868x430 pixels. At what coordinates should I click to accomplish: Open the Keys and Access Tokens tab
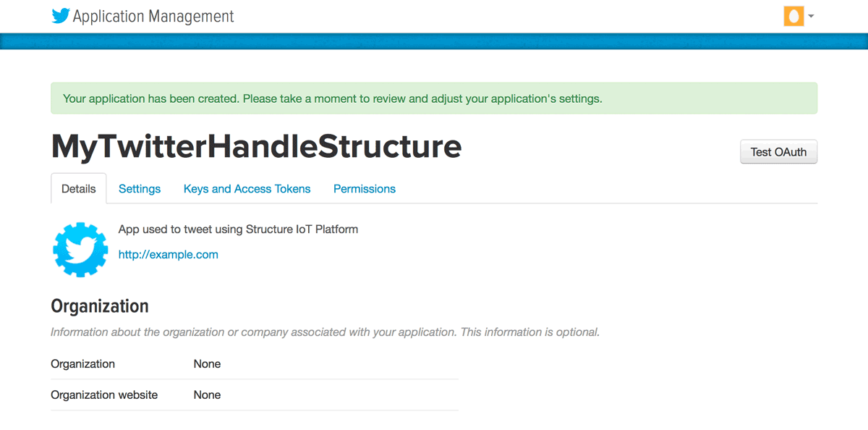pos(247,189)
